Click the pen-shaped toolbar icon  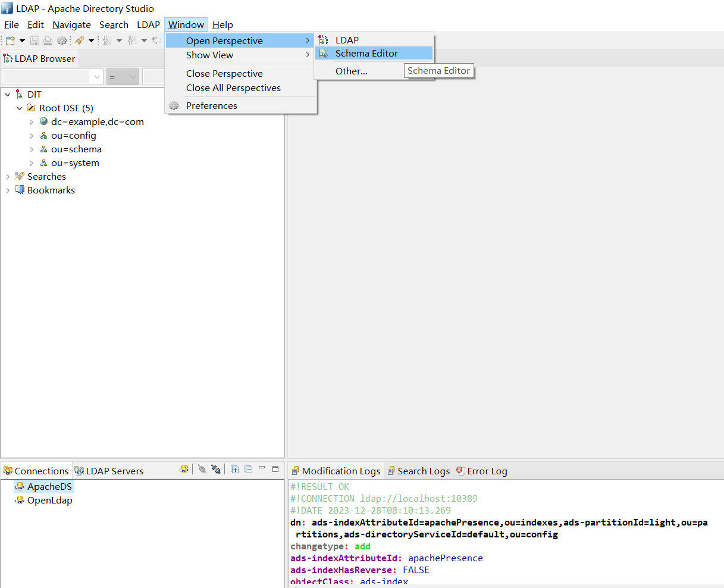79,40
